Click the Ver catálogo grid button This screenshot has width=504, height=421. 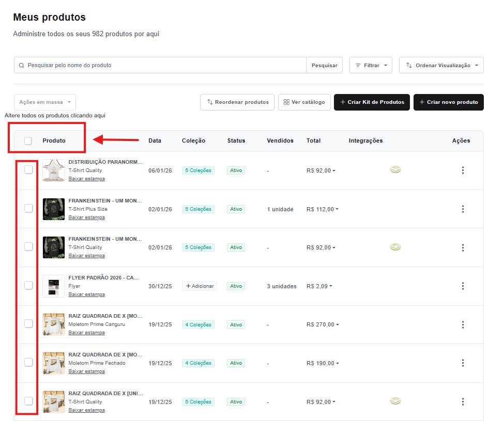[x=304, y=102]
